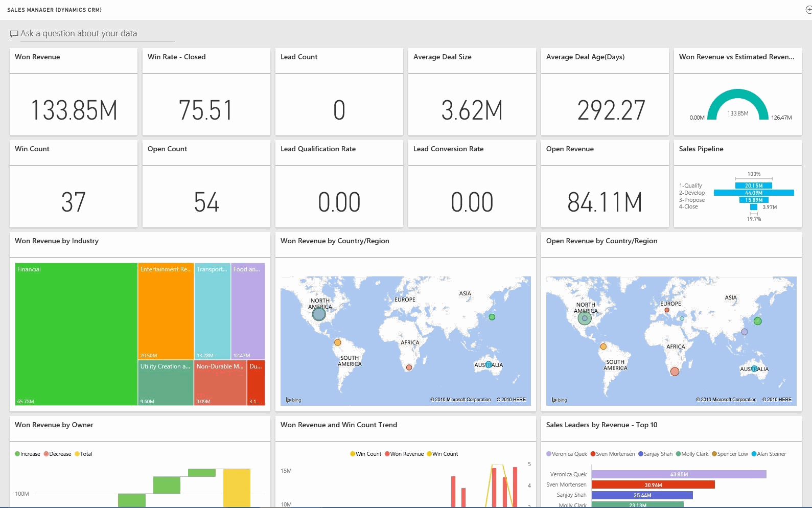Click the Sales Manager (Dynamics CRM) dashboard title
The height and width of the screenshot is (508, 812).
(54, 10)
